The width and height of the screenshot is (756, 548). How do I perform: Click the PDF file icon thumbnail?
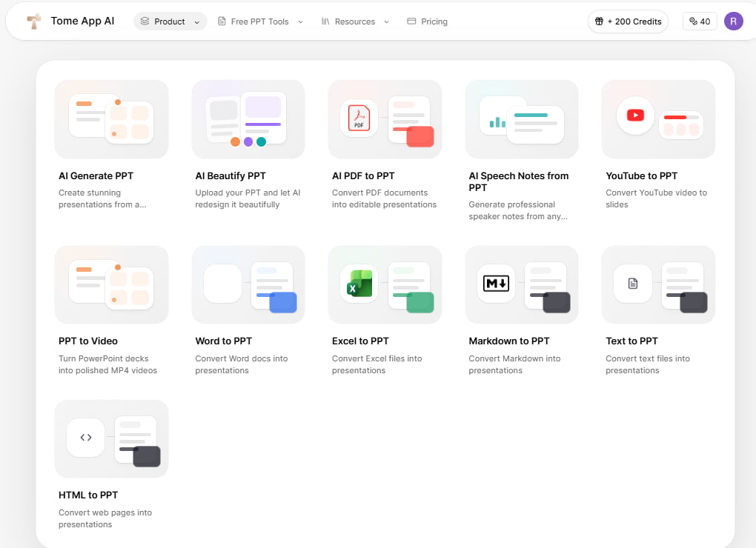click(359, 118)
